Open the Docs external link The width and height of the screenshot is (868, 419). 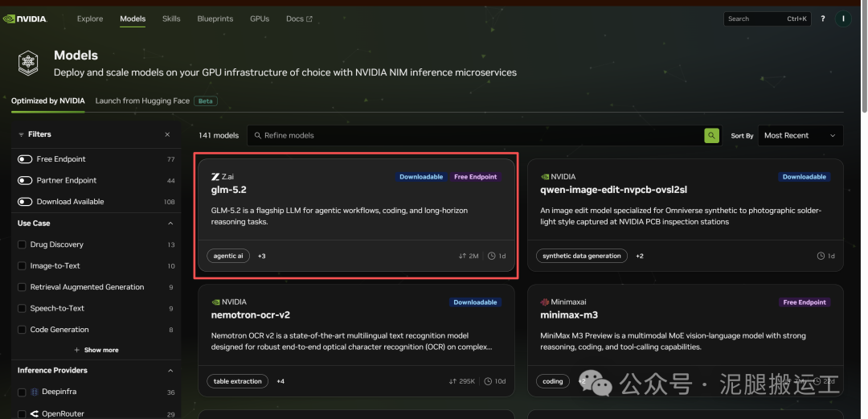coord(299,18)
